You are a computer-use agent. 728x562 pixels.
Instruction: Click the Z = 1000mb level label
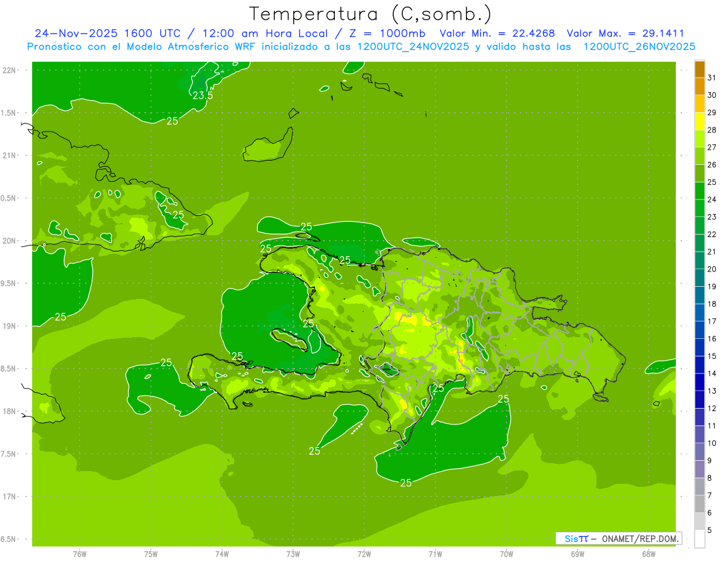click(x=388, y=33)
